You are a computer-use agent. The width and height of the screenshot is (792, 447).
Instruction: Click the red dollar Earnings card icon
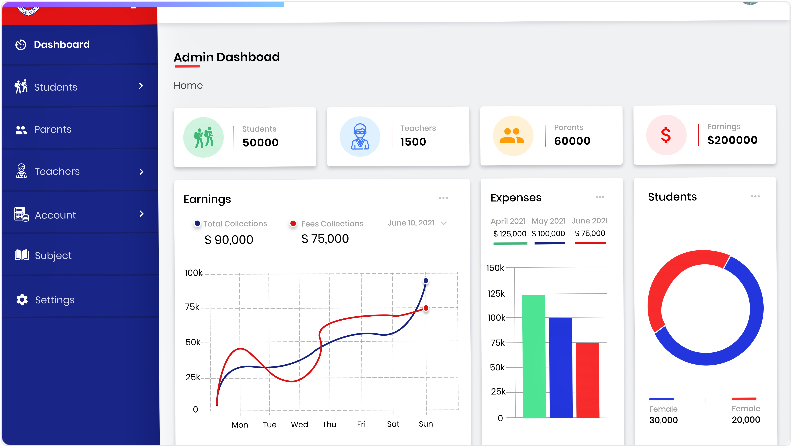click(665, 136)
